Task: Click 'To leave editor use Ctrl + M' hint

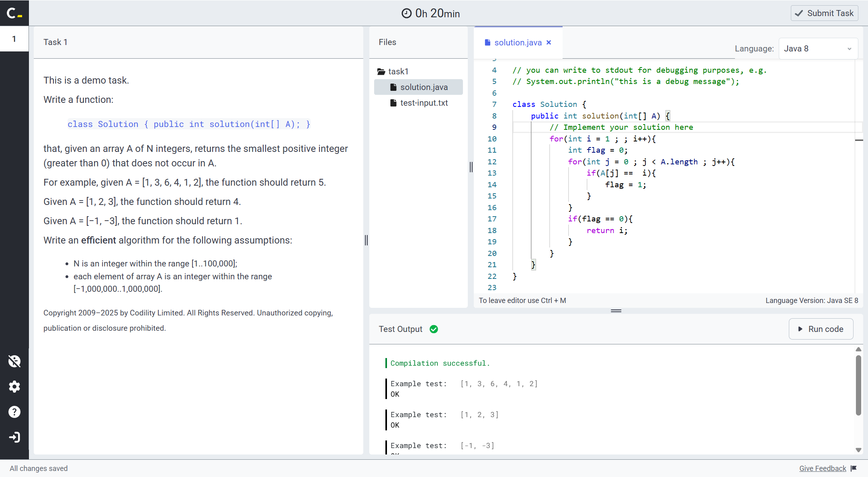Action: (522, 301)
